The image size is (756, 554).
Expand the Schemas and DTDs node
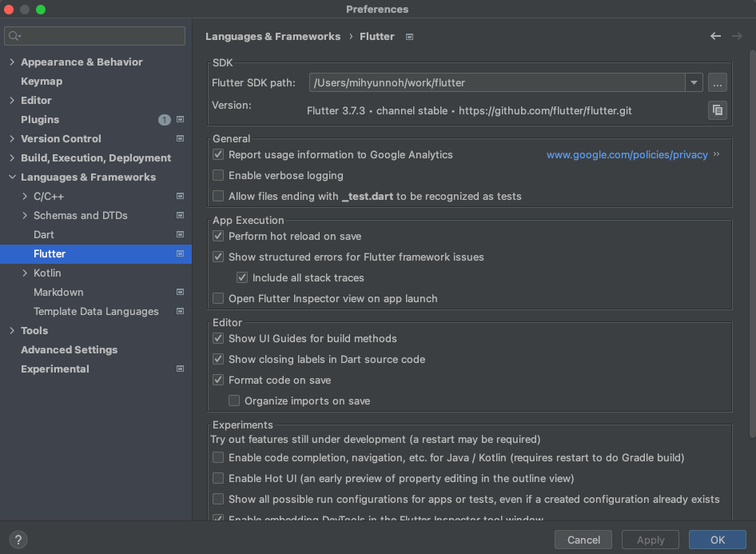(x=25, y=215)
